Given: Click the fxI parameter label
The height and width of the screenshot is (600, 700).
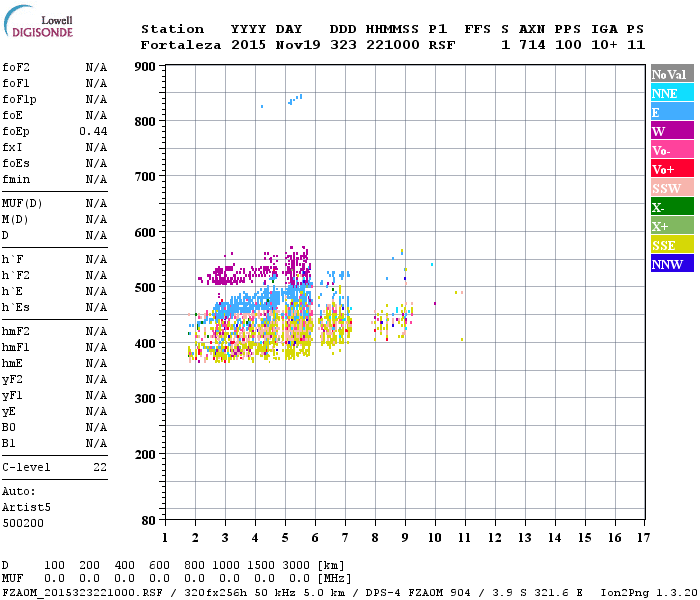Looking at the screenshot, I should tap(12, 147).
